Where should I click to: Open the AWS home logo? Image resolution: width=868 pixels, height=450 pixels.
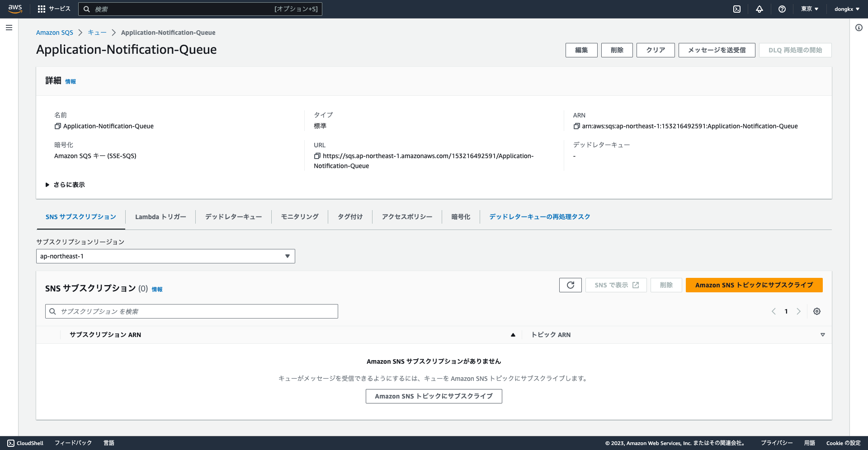[15, 9]
